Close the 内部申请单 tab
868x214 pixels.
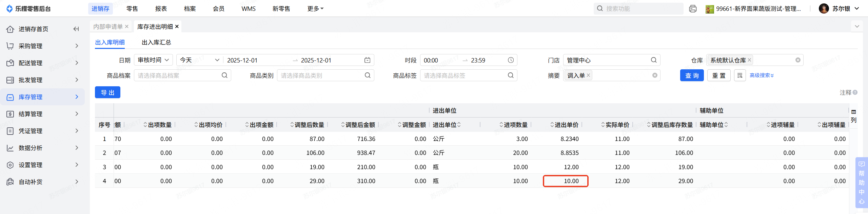127,26
